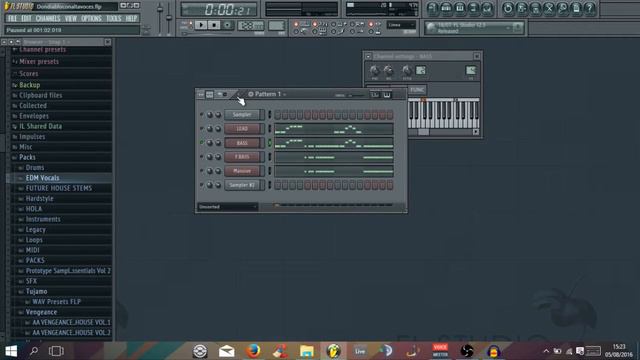
Task: Click the question mark help toolbar icon
Action: 589,8
